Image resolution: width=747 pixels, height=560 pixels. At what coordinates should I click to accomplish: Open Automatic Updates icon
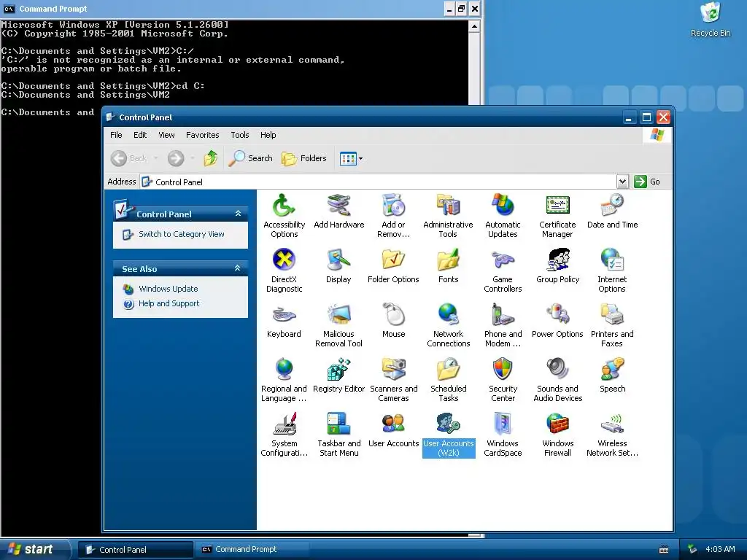503,206
